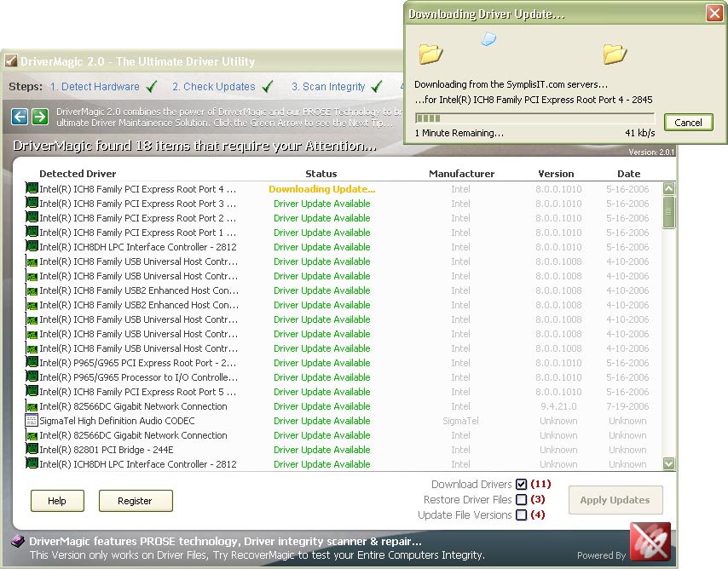Image resolution: width=728 pixels, height=569 pixels.
Task: Click the download progress bar
Action: pyautogui.click(x=534, y=118)
